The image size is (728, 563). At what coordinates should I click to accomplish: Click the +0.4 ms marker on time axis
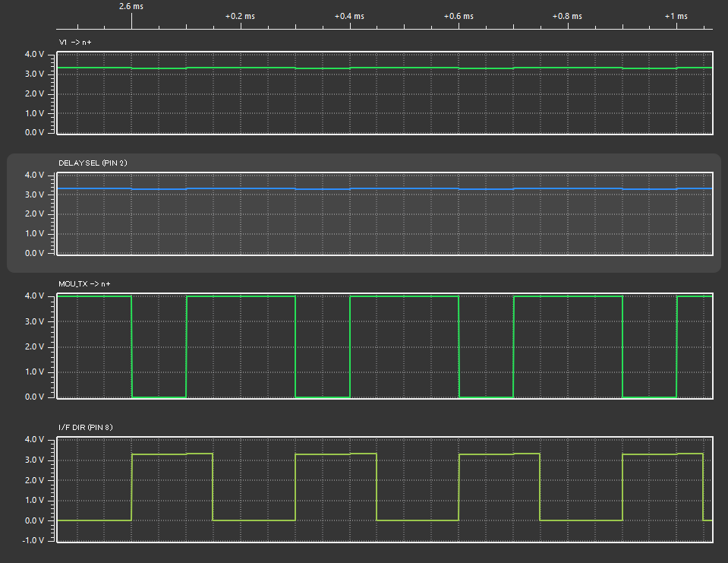pyautogui.click(x=349, y=16)
